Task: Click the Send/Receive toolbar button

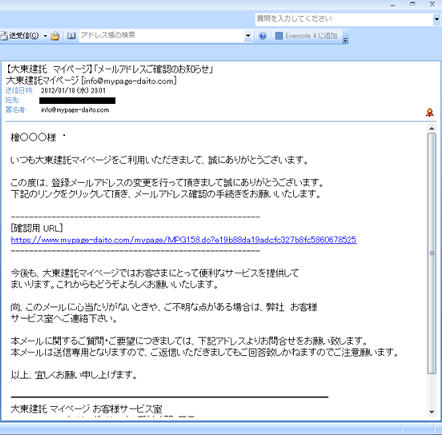Action: click(20, 36)
